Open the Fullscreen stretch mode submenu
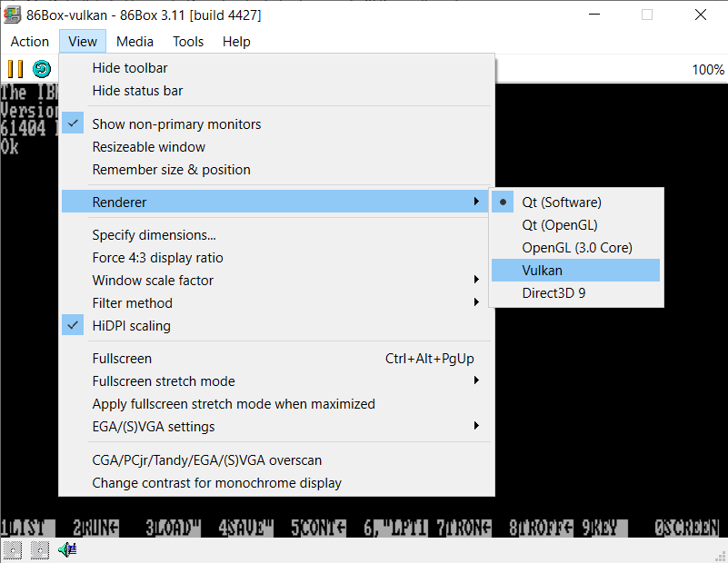Viewport: 728px width, 563px height. coord(164,380)
